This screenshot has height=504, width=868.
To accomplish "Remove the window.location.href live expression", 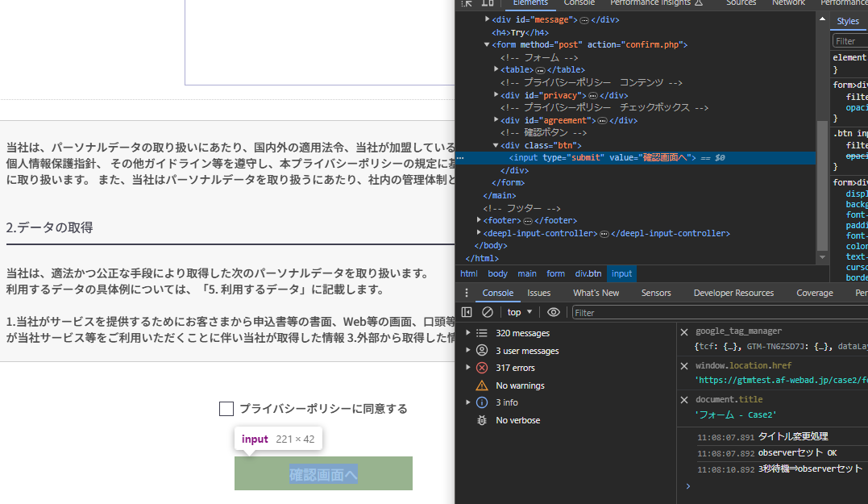I will (x=684, y=366).
